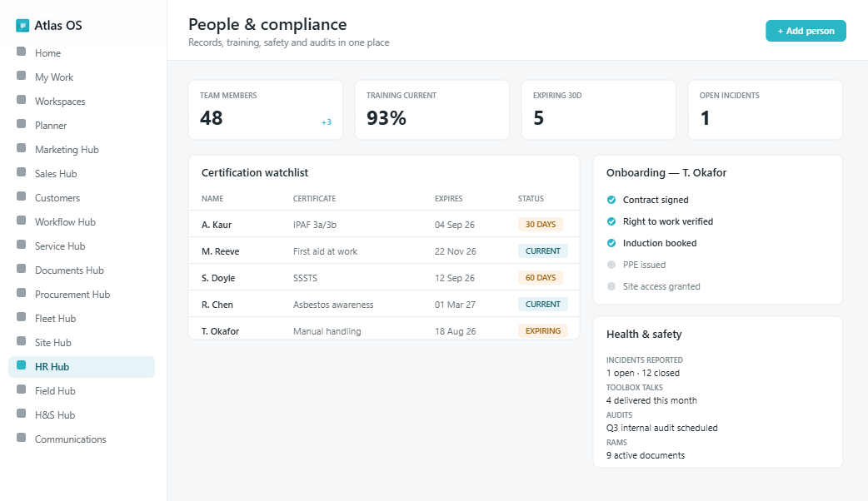Click the Manual handling certificate cell
868x501 pixels.
tap(327, 331)
